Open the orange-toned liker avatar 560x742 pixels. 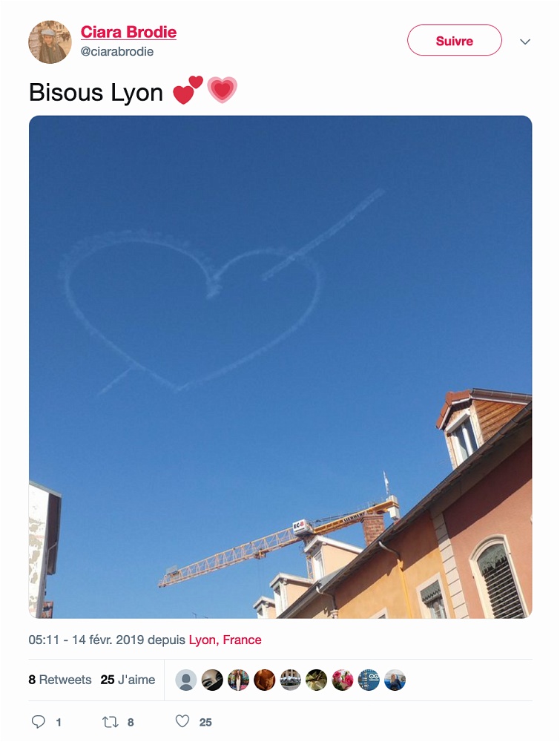pos(264,680)
